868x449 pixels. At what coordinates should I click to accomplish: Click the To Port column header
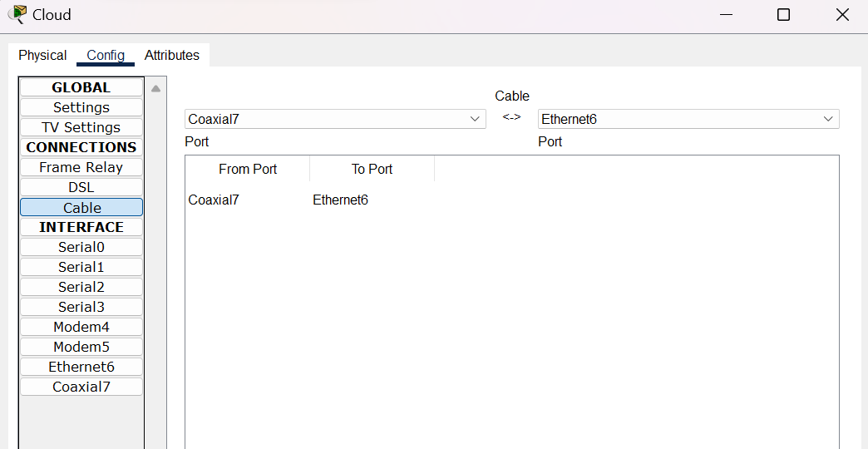pyautogui.click(x=372, y=169)
